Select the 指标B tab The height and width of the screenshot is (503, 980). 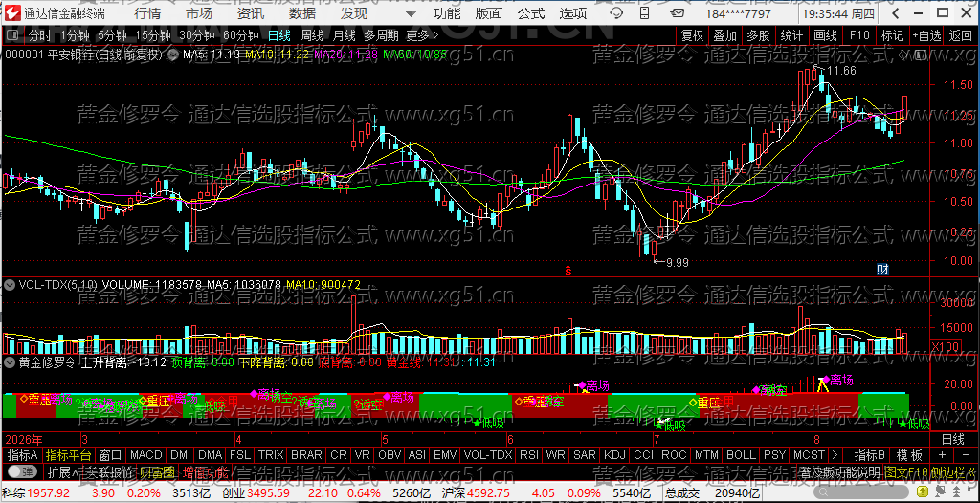[869, 455]
